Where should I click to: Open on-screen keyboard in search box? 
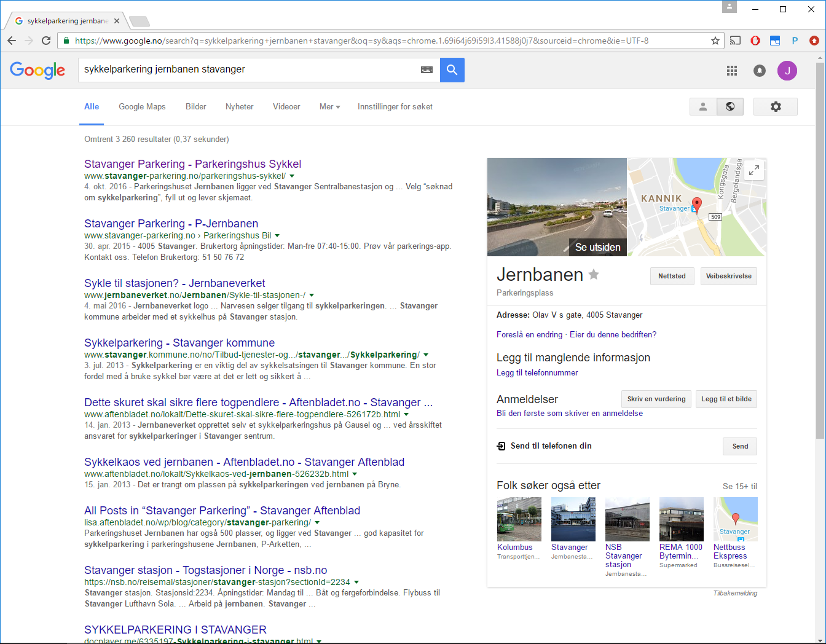tap(427, 70)
